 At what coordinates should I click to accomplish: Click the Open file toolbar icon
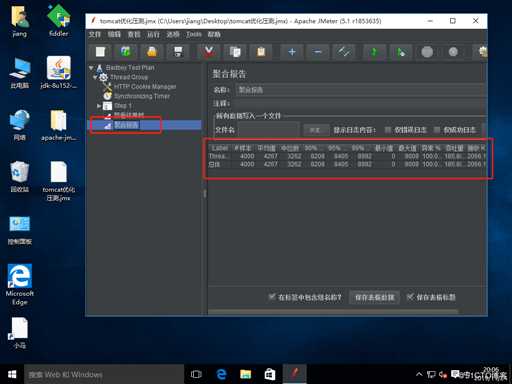(x=152, y=52)
